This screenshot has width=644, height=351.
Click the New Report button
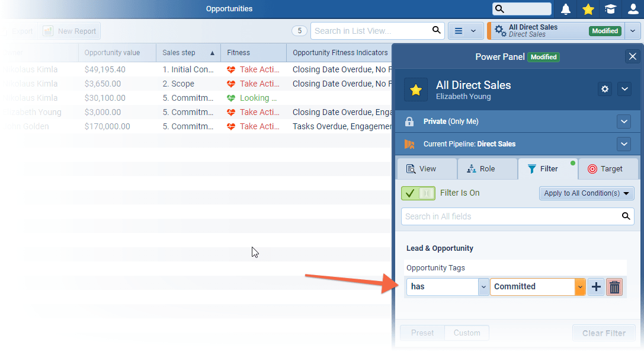click(x=70, y=31)
